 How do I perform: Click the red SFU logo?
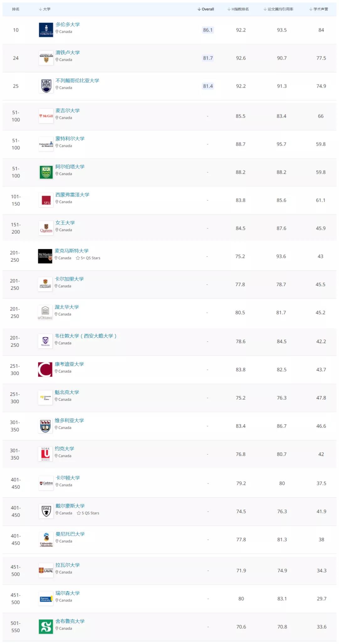(x=46, y=200)
